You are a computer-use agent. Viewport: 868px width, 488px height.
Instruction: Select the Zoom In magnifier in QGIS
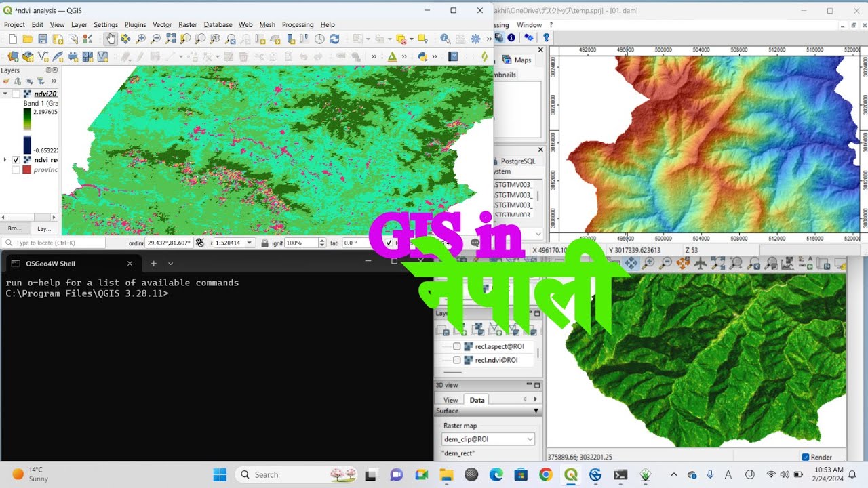(140, 39)
